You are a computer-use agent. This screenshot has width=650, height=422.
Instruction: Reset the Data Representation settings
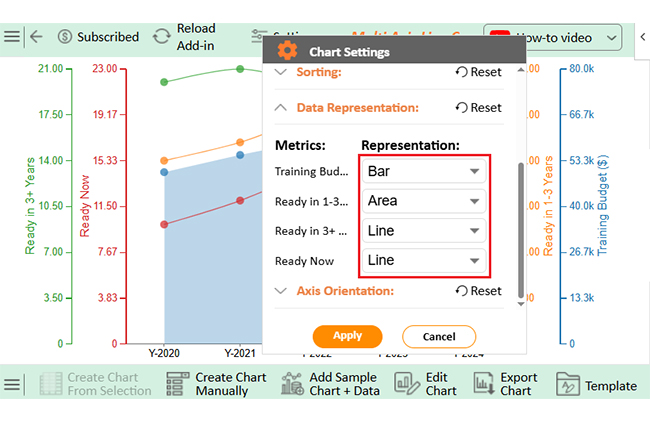pyautogui.click(x=478, y=108)
